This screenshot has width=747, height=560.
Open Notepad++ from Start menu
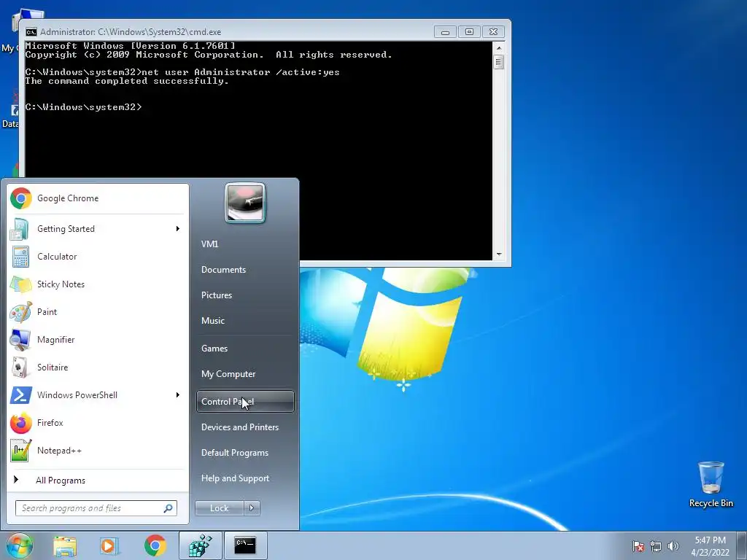click(x=97, y=450)
